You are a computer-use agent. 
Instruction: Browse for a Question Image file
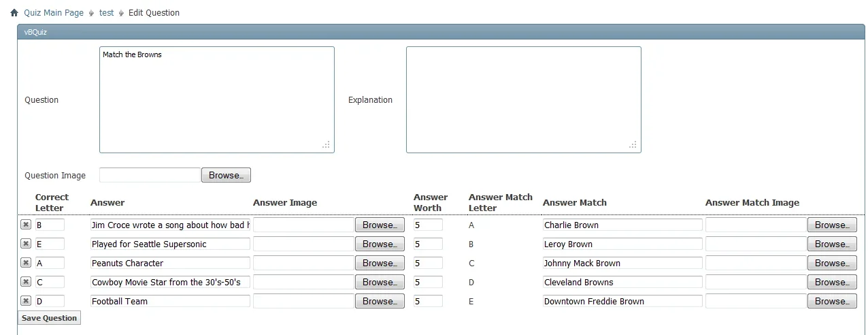(x=226, y=176)
